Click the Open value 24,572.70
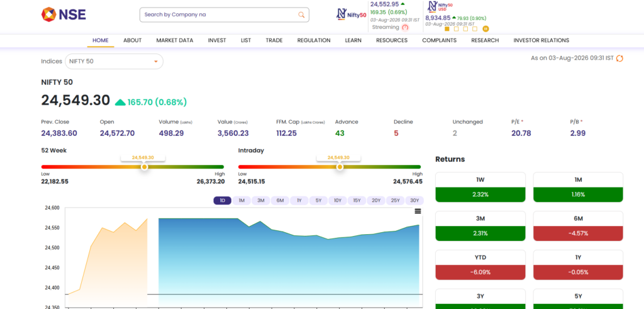The height and width of the screenshot is (309, 644). click(117, 133)
